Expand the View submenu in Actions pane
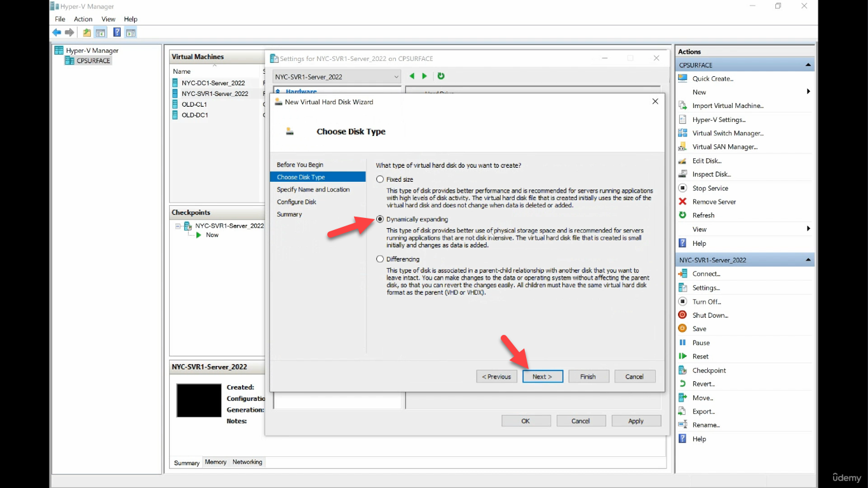868x488 pixels. [808, 229]
